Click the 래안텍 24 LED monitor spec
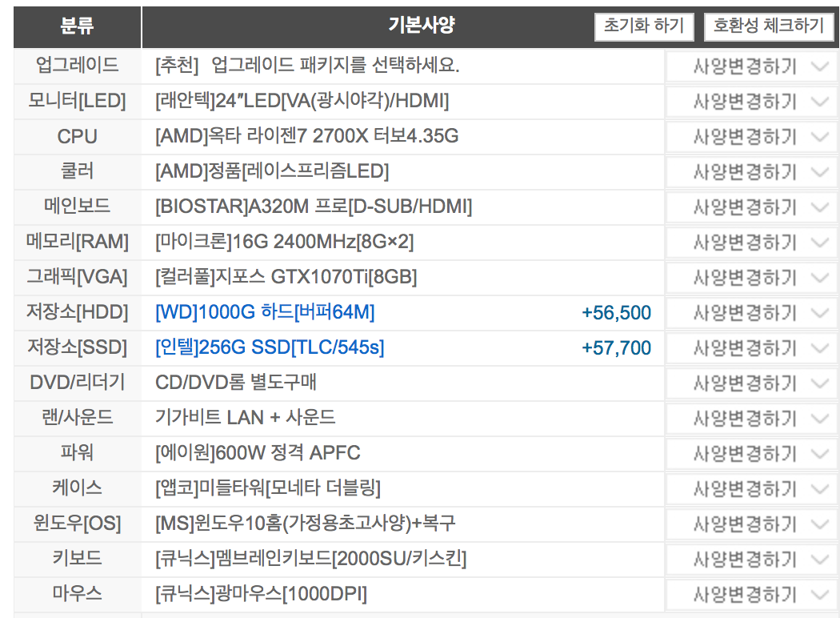The height and width of the screenshot is (618, 840). 302,101
